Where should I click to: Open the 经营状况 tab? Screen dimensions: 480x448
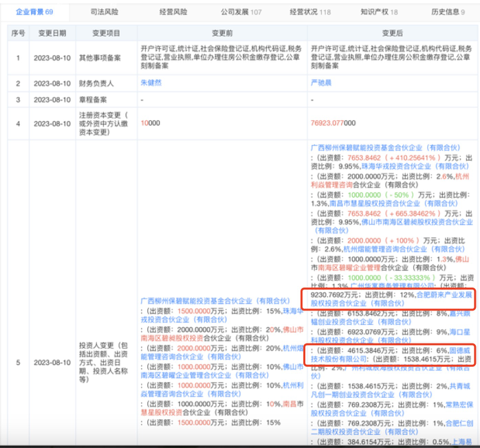pyautogui.click(x=305, y=12)
